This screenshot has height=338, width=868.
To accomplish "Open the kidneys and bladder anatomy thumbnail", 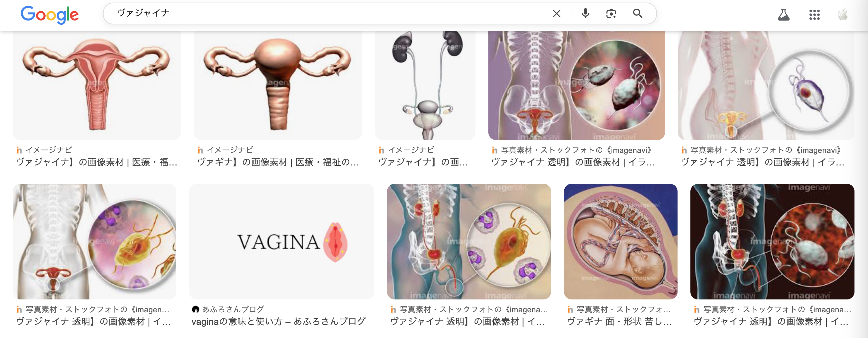I will click(x=425, y=85).
